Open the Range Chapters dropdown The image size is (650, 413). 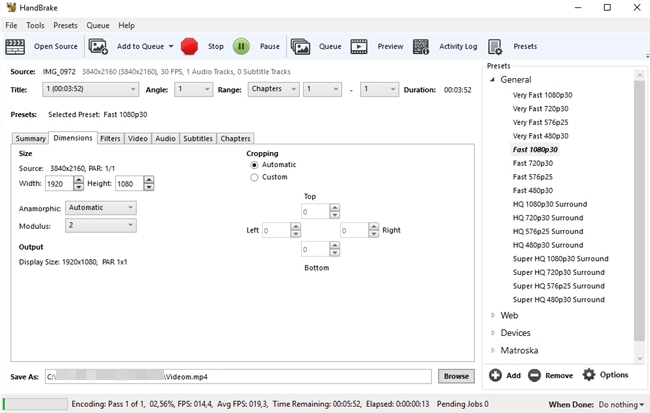[274, 89]
